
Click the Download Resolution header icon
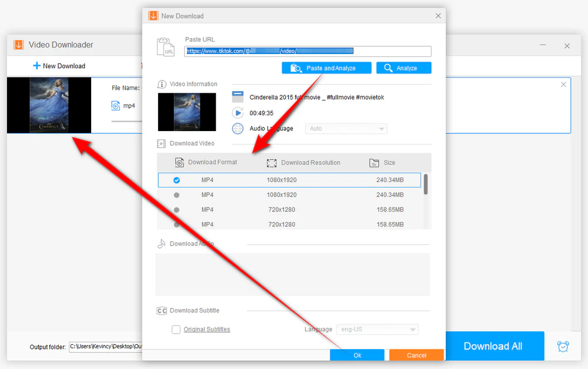tap(272, 163)
